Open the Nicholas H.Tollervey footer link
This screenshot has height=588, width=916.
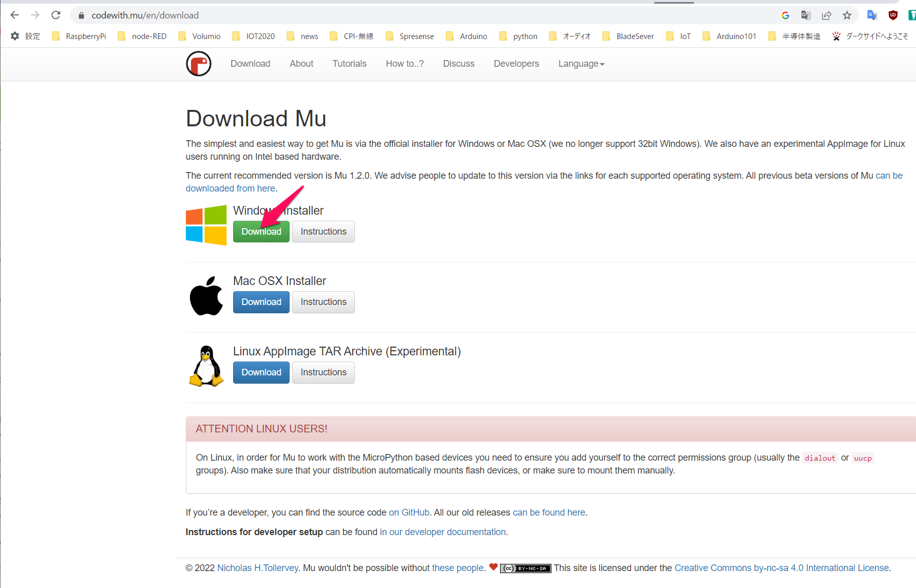(x=258, y=568)
